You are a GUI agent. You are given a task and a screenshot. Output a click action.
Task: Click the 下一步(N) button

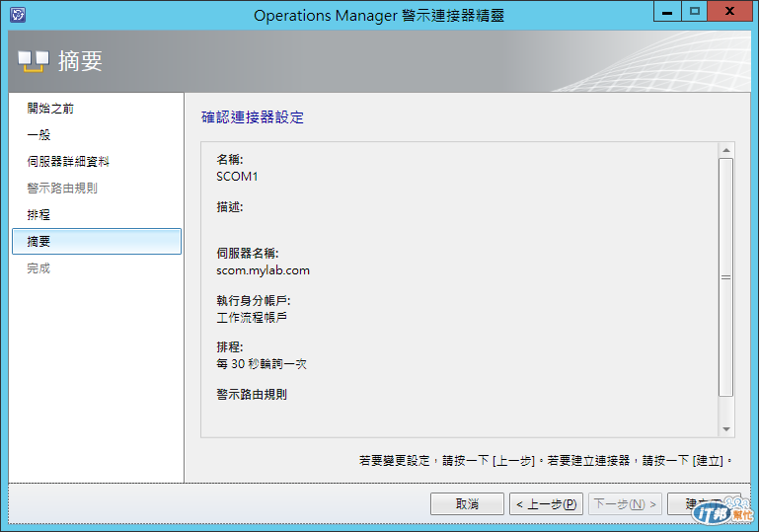coord(625,504)
